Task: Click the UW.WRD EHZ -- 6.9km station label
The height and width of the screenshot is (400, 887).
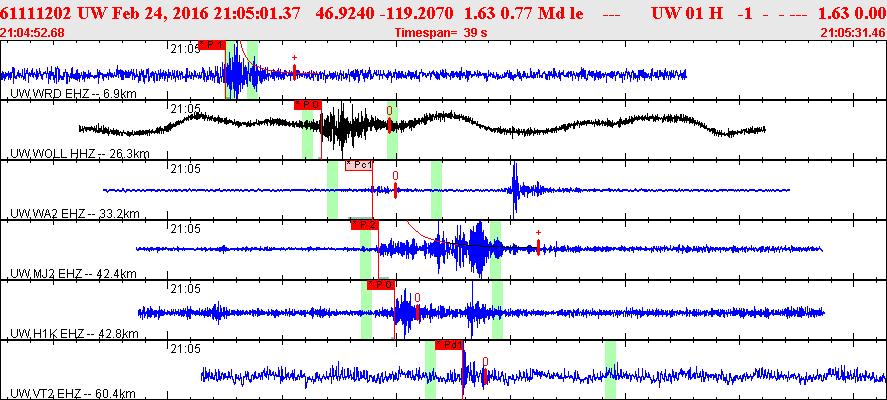Action: tap(74, 93)
